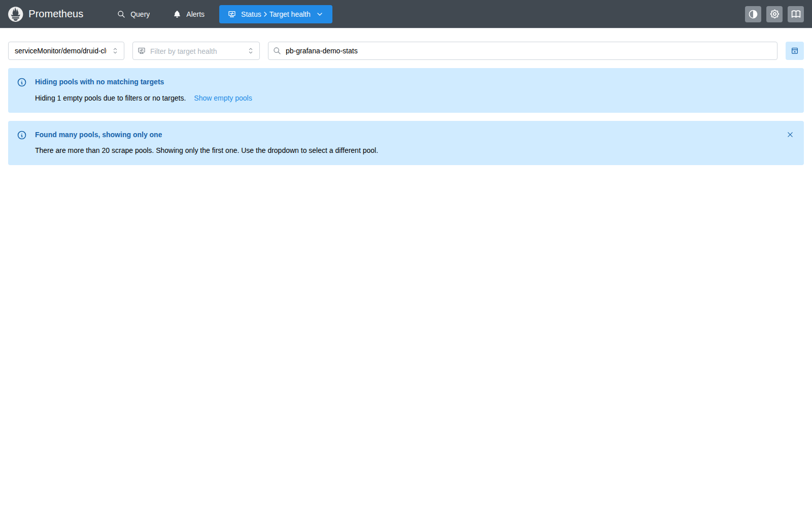This screenshot has width=812, height=508.
Task: Toggle the light/dark theme icon
Action: point(753,14)
